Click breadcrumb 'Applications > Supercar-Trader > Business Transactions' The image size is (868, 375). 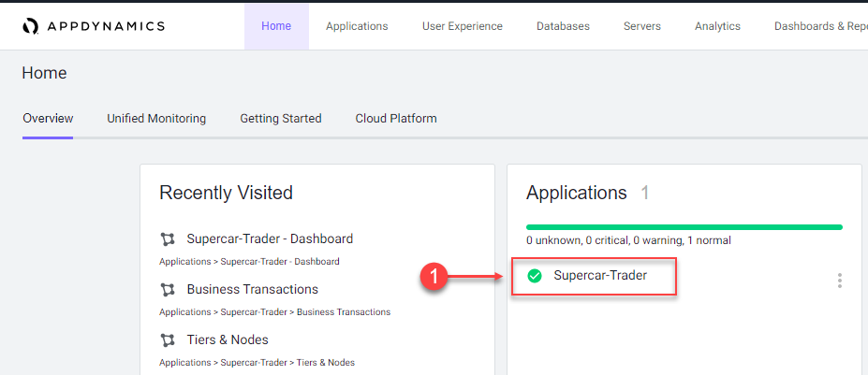tap(274, 312)
